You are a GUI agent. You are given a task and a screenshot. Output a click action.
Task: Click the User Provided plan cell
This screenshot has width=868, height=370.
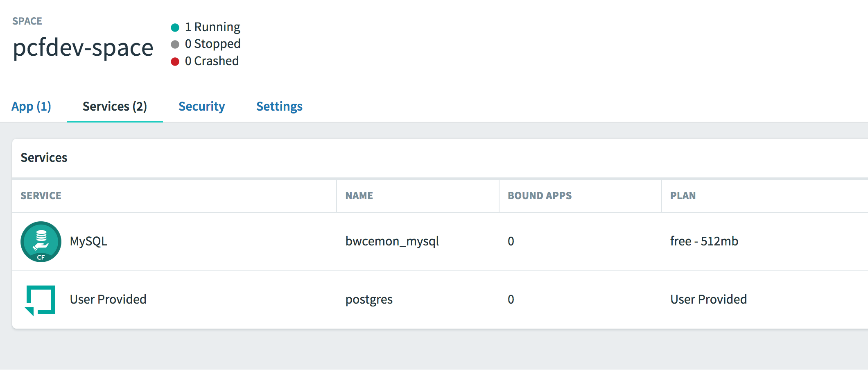708,300
